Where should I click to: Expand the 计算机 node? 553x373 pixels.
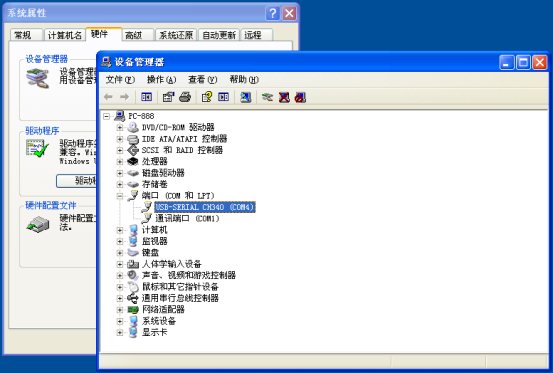point(120,230)
